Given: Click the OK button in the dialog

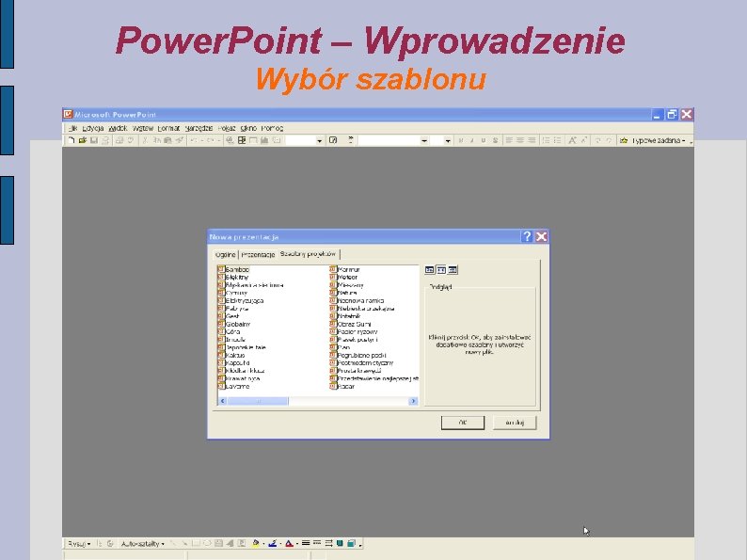Looking at the screenshot, I should pyautogui.click(x=463, y=423).
